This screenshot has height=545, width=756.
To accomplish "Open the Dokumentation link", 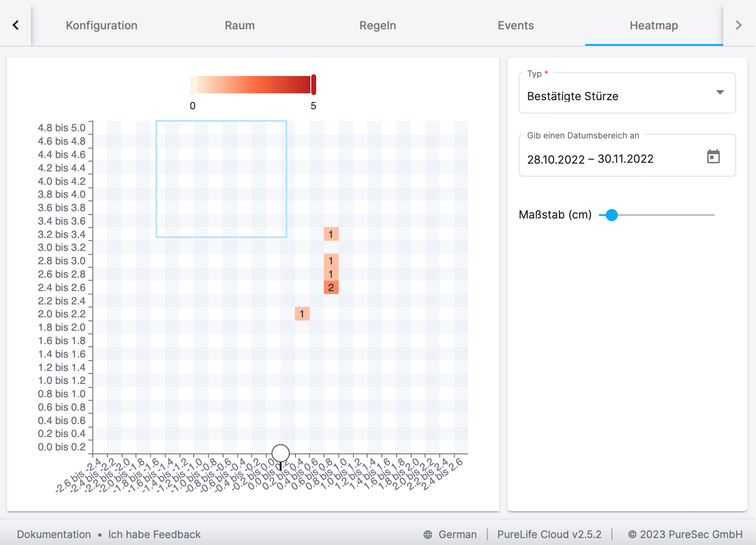I will tap(54, 535).
